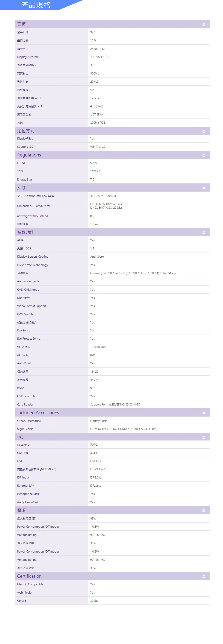Click the Regulations section minus icon

tap(203, 155)
